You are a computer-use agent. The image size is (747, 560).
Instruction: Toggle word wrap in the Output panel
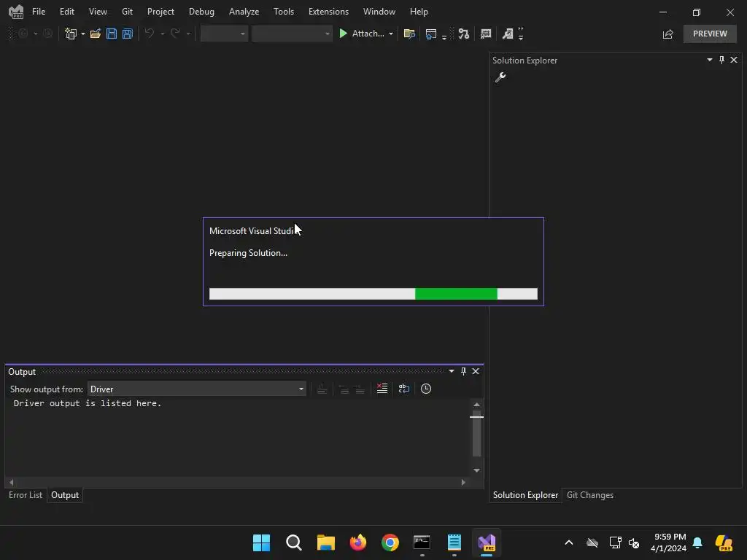pyautogui.click(x=404, y=389)
